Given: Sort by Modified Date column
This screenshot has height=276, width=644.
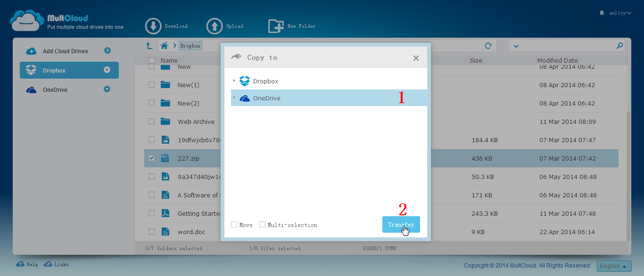Looking at the screenshot, I should pos(558,60).
